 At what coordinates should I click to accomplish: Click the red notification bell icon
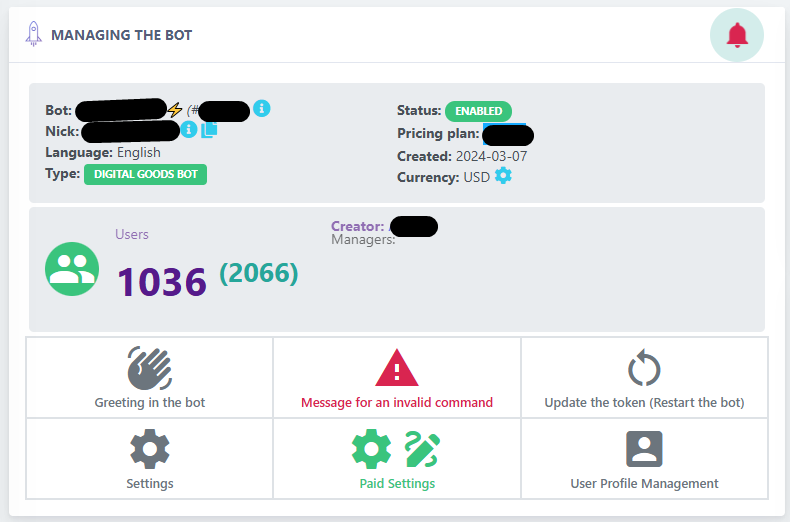point(737,35)
